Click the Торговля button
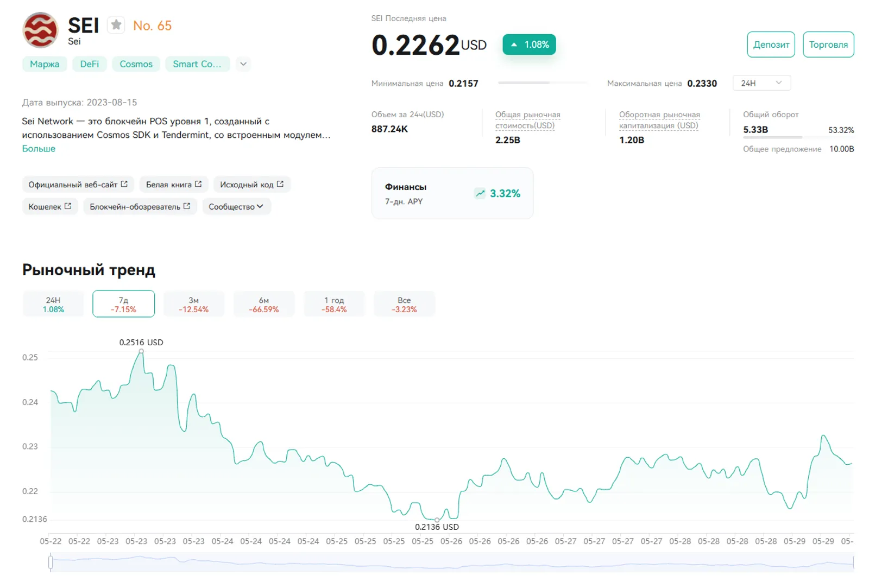869x588 pixels. [x=828, y=45]
